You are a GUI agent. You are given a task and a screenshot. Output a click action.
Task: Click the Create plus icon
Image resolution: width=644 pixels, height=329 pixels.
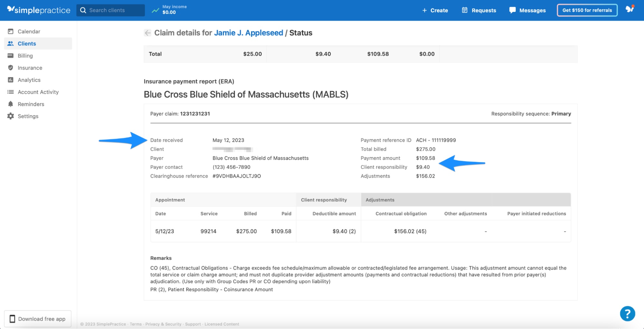tap(424, 10)
